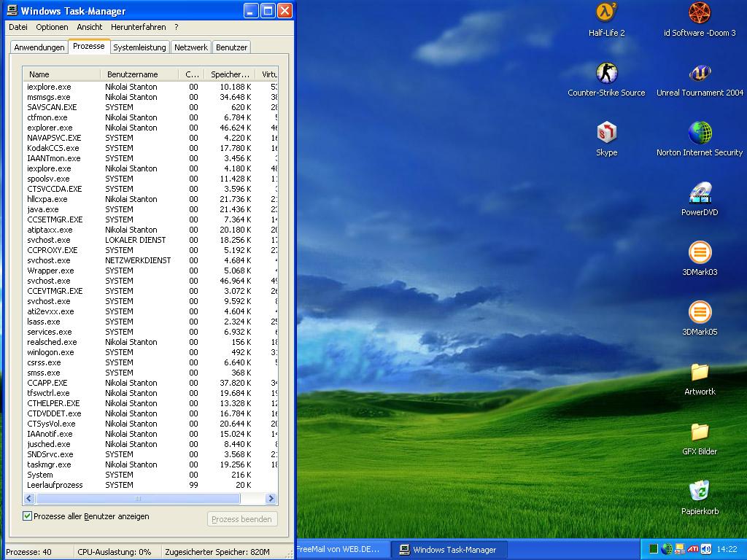Select the Leerlaufprozess row
Image resolution: width=747 pixels, height=560 pixels.
[x=150, y=485]
